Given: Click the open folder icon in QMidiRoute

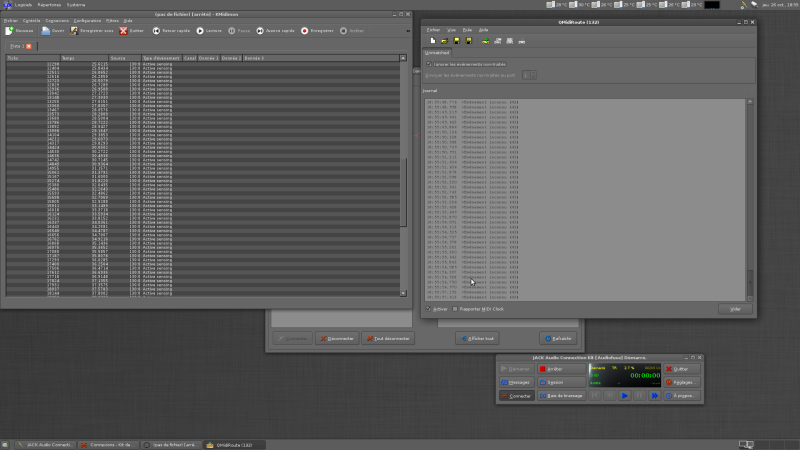Looking at the screenshot, I should [x=444, y=41].
